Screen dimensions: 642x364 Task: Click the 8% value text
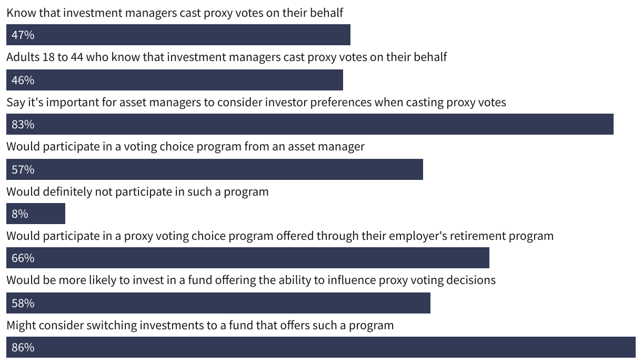click(20, 214)
